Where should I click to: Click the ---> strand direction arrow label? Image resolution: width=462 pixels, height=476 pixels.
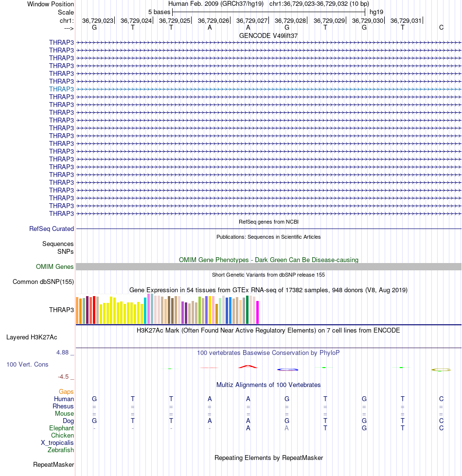(69, 28)
